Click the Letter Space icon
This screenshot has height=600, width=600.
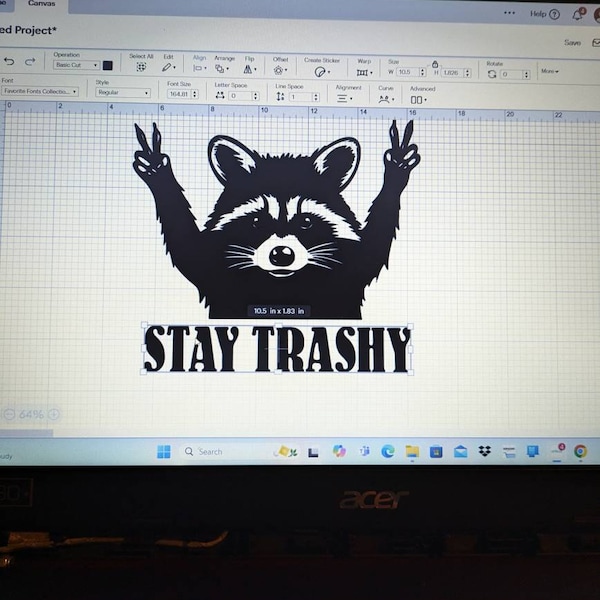(220, 95)
